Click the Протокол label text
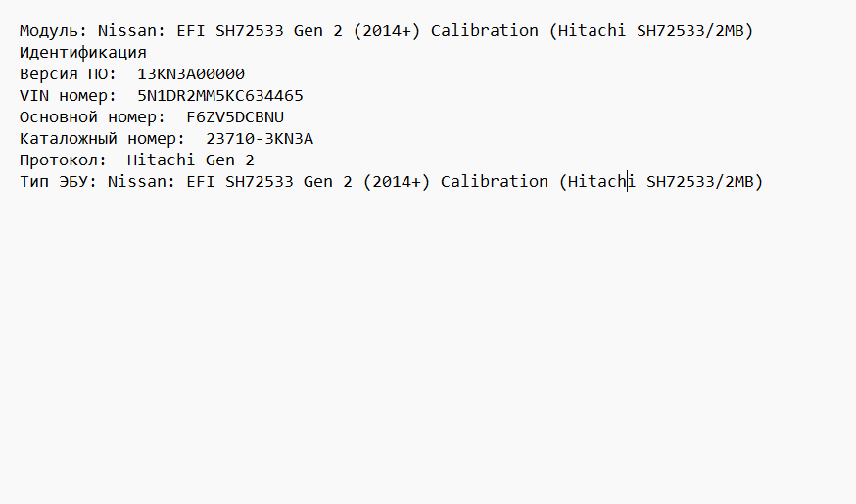 64,160
